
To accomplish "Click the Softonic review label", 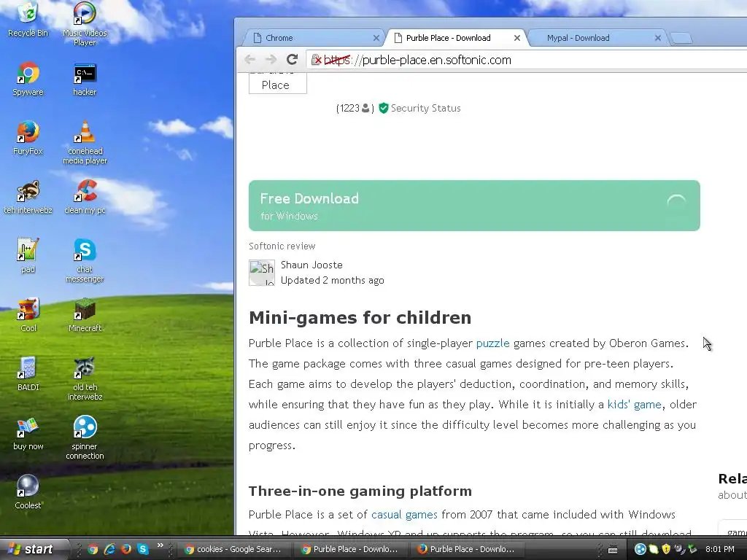I will (282, 246).
